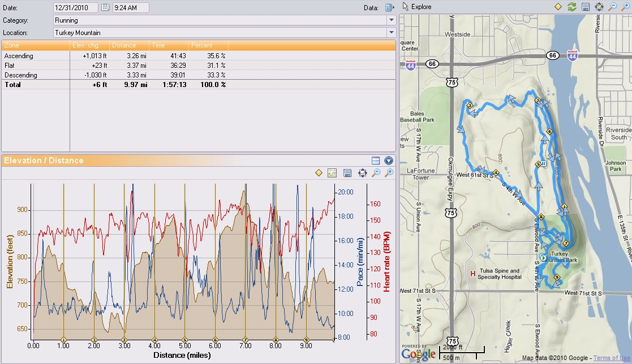Fit route to map view icon
The image size is (632, 364).
click(x=599, y=6)
